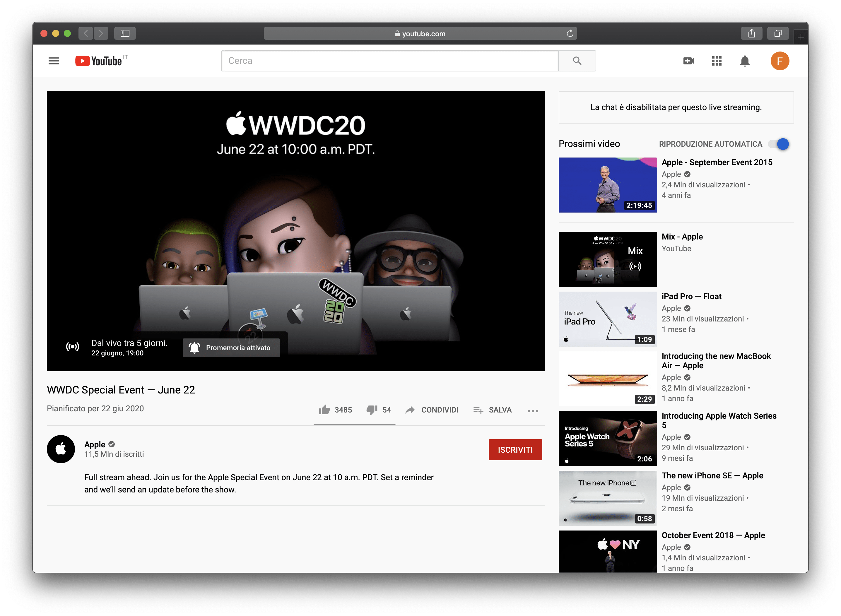Click Salva to save the video

coord(492,410)
